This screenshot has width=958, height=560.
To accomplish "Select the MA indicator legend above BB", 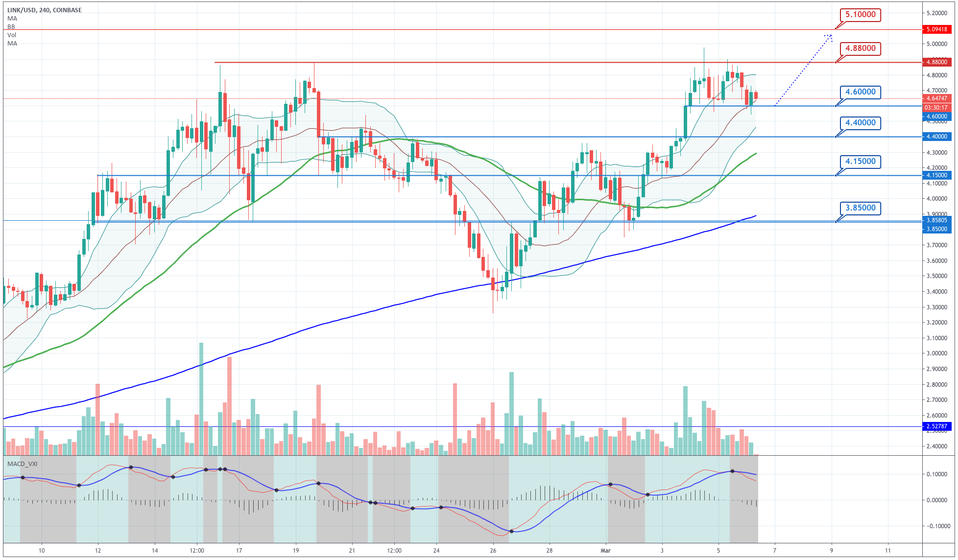I will [x=12, y=19].
